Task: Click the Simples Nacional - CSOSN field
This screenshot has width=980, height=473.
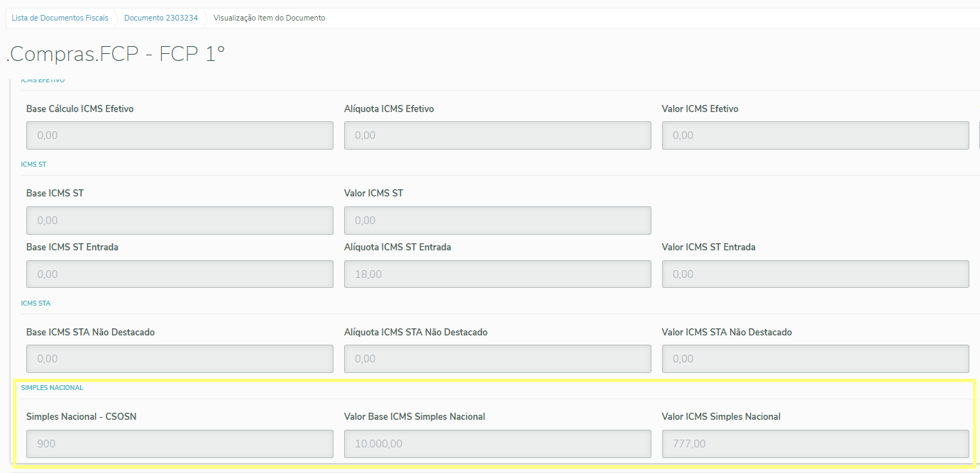Action: coord(180,444)
